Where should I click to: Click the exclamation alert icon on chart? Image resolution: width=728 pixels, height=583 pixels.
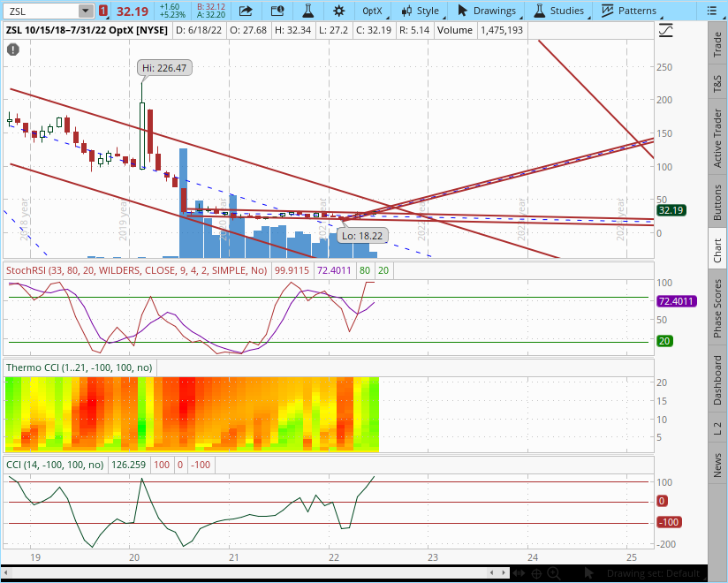pyautogui.click(x=12, y=49)
